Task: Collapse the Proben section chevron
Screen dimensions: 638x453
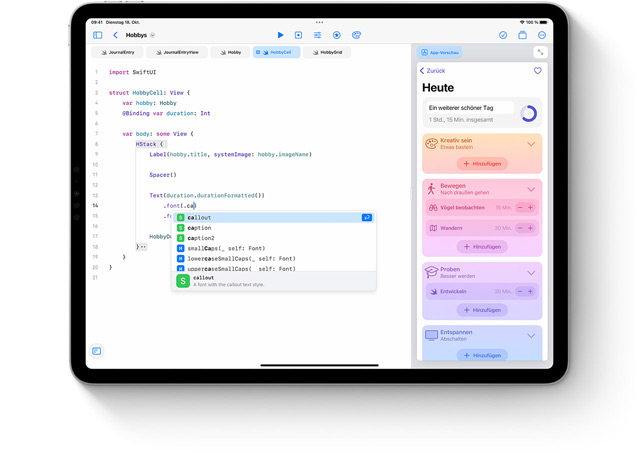Action: [531, 271]
